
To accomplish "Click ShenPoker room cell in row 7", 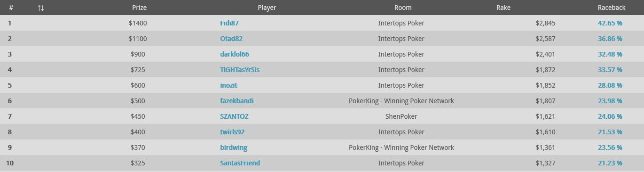I will pos(401,116).
